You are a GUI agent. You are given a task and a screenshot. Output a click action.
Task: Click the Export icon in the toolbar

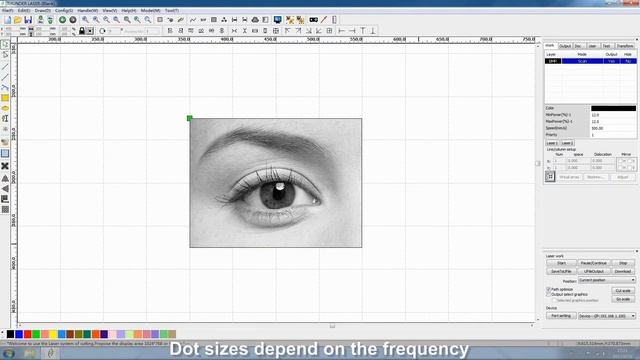tap(50, 20)
